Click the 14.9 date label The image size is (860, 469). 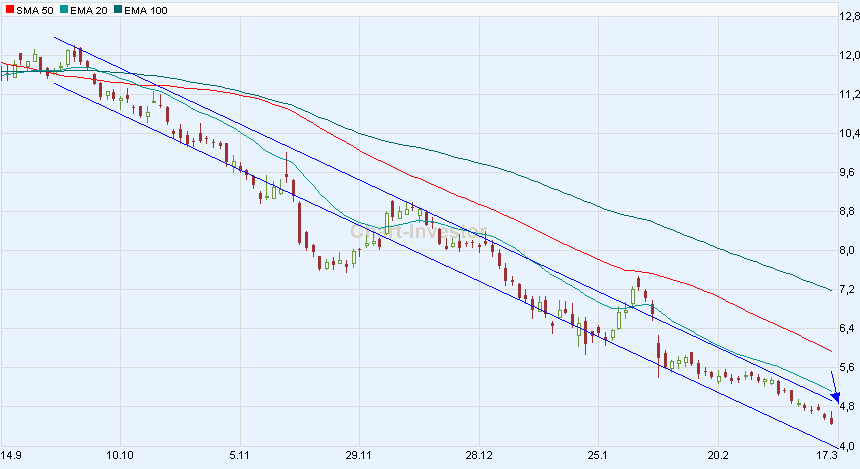point(14,454)
